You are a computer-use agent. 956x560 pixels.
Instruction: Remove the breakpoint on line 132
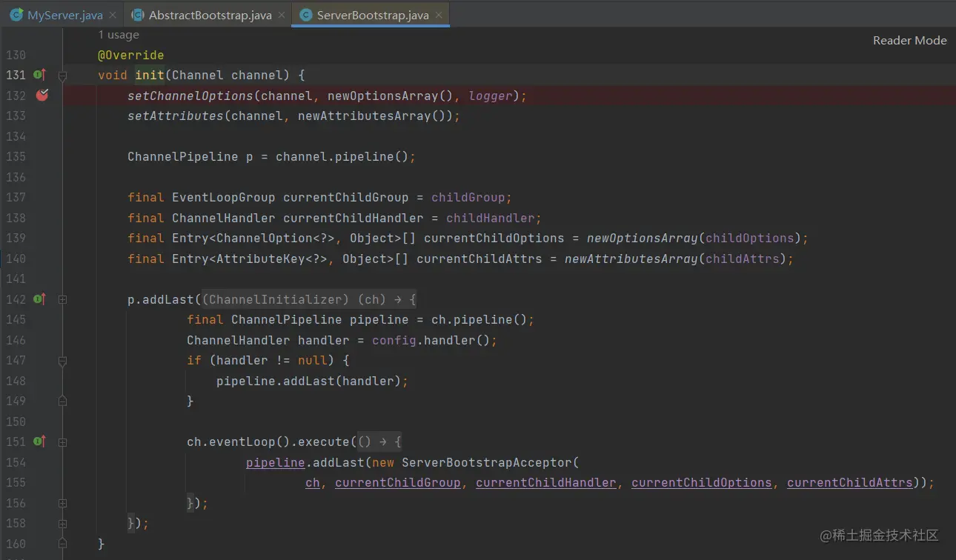click(x=42, y=96)
